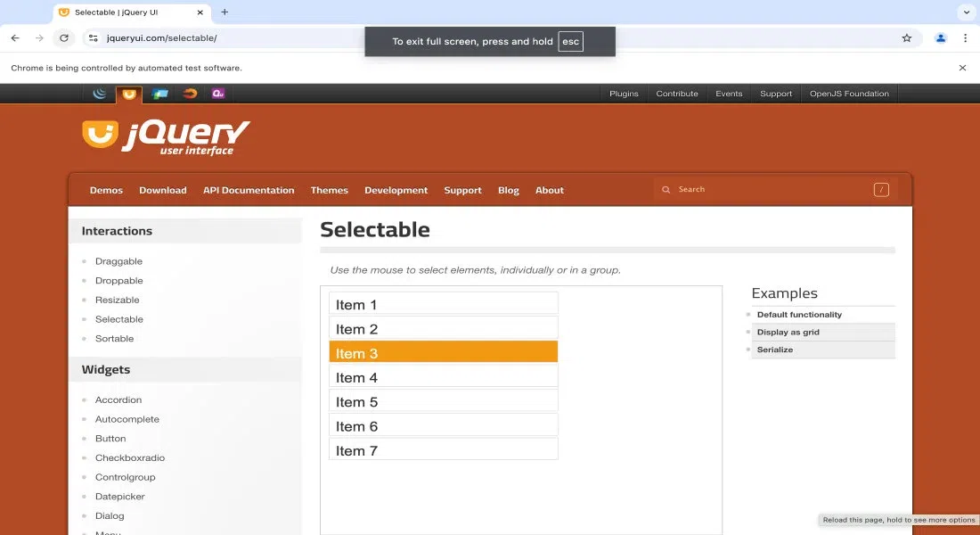Image resolution: width=980 pixels, height=535 pixels.
Task: Go back in browser history
Action: pyautogui.click(x=15, y=38)
